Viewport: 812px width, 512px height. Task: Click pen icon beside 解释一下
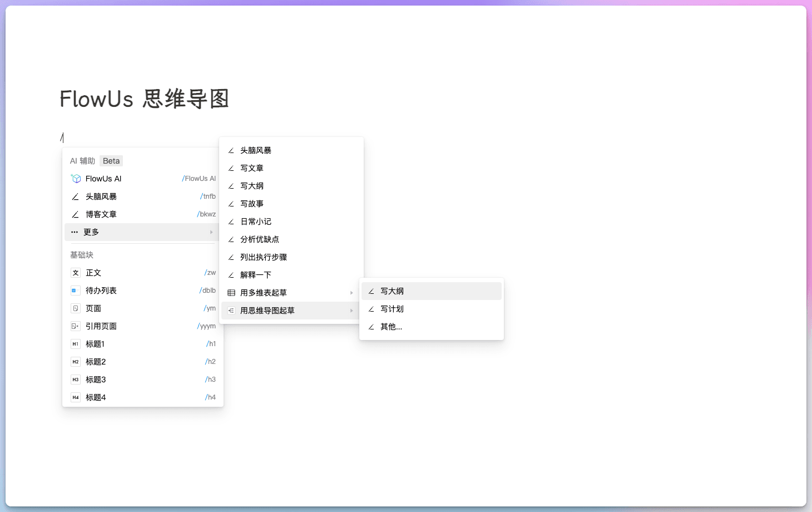(x=231, y=275)
